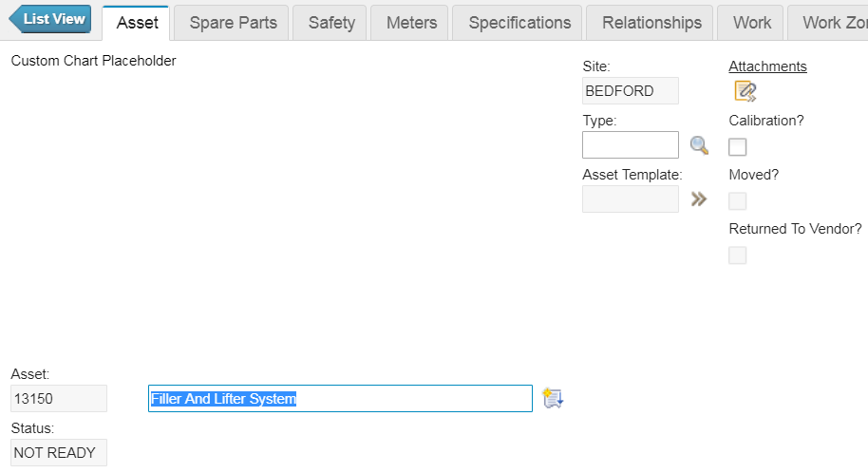Click the Asset tab
Image resolution: width=868 pixels, height=473 pixels.
(137, 23)
